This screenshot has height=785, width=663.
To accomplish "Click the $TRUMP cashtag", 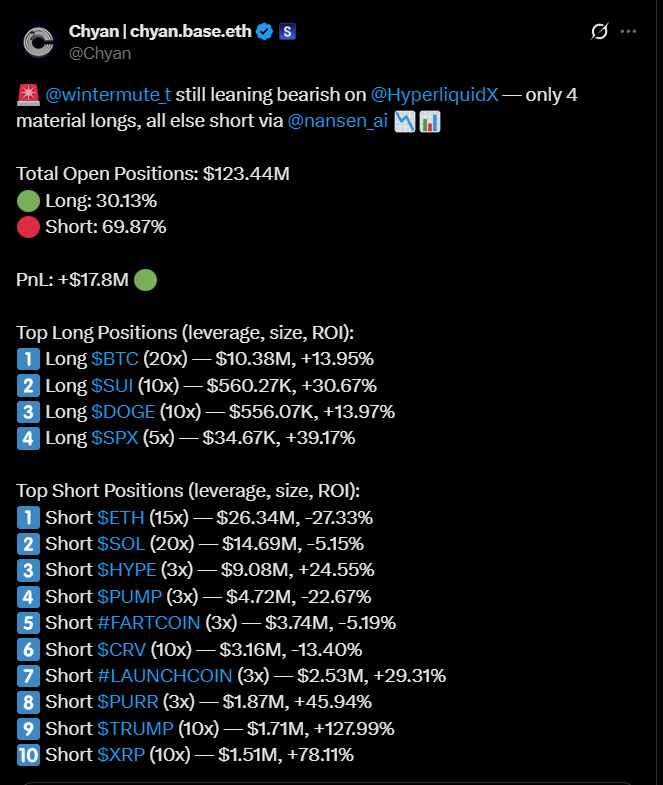I will (x=135, y=729).
